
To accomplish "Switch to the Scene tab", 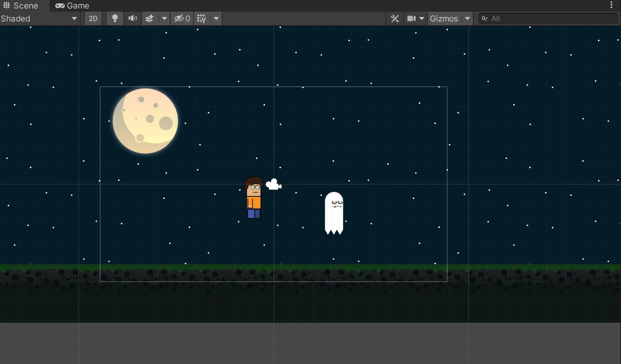I will pos(20,5).
